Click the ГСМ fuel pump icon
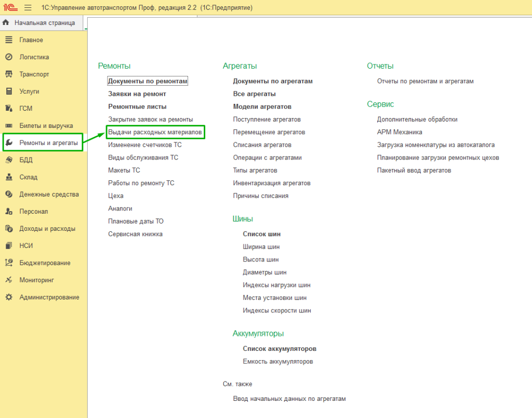Viewport: 532px width, 418px height. 9,109
